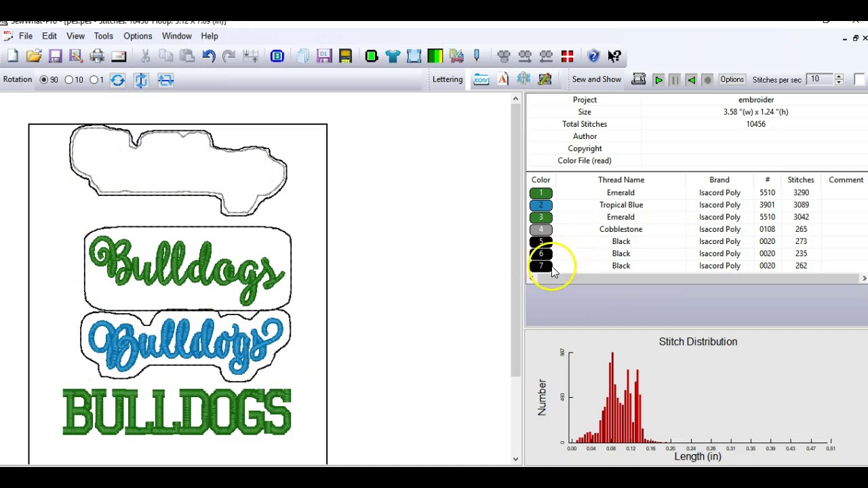Click the Color File (read) row
This screenshot has width=868, height=488.
pyautogui.click(x=696, y=161)
